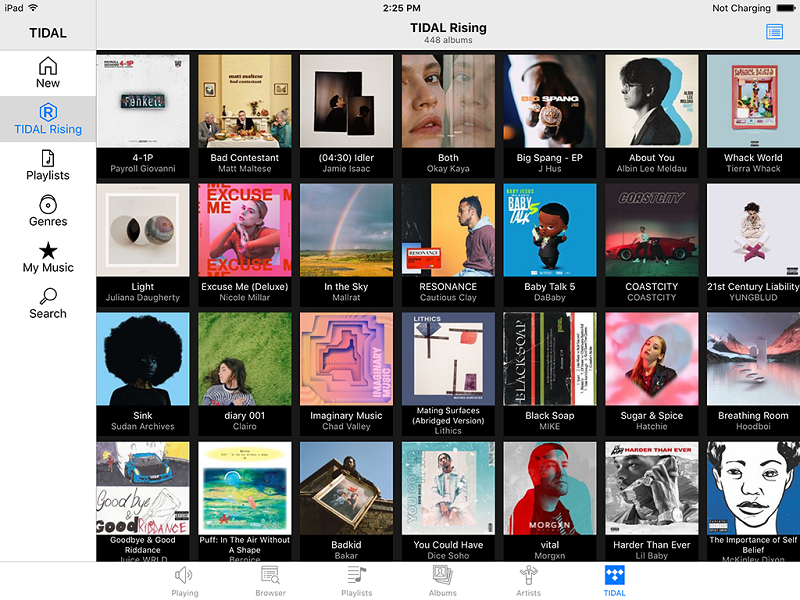Open the Badkid album cover

coord(346,488)
